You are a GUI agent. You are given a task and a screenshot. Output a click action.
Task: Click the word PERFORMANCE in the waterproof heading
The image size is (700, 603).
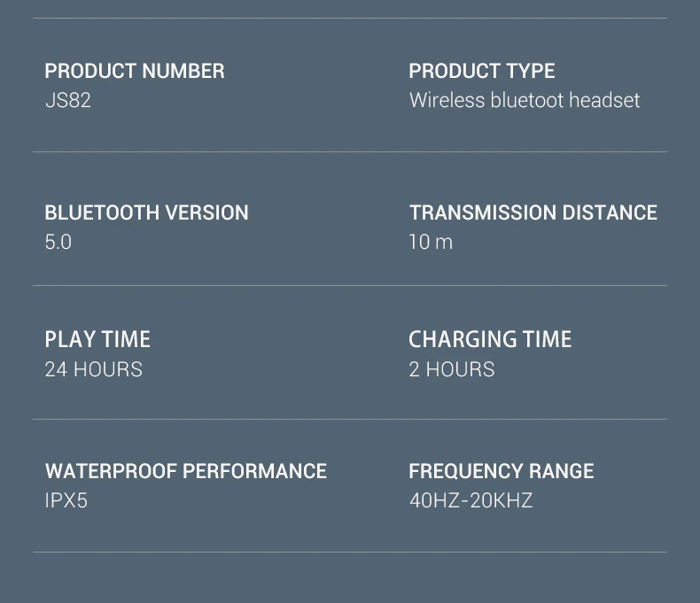(x=255, y=471)
